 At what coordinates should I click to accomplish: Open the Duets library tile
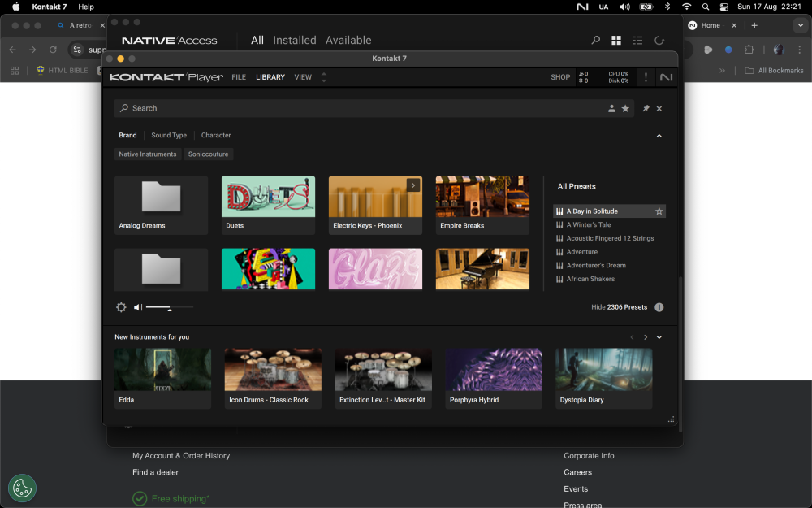(268, 206)
